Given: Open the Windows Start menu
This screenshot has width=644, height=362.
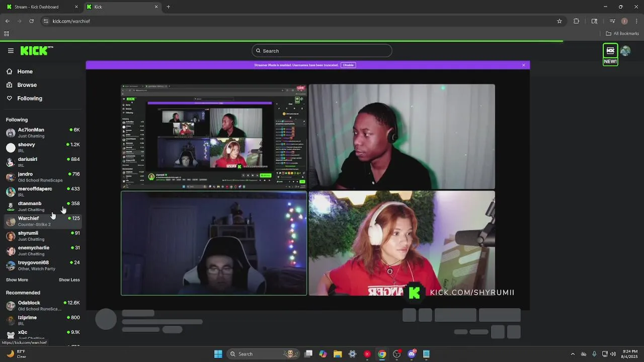Looking at the screenshot, I should coord(218,354).
